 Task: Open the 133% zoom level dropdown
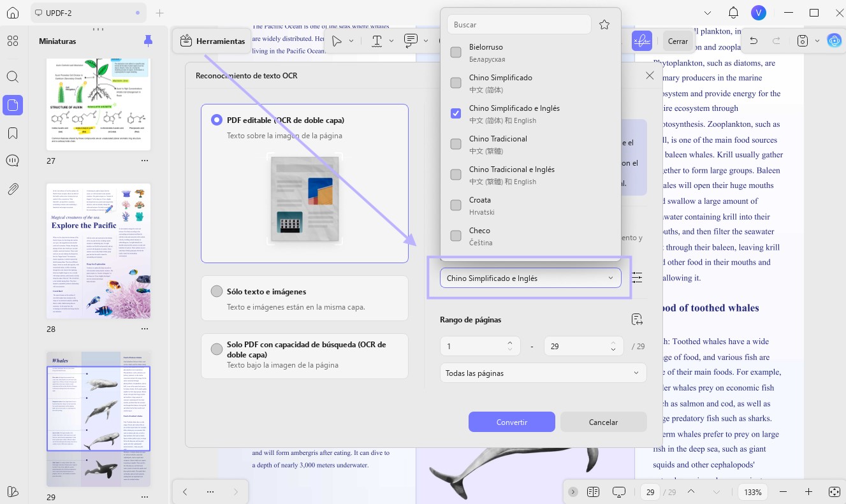(x=754, y=492)
